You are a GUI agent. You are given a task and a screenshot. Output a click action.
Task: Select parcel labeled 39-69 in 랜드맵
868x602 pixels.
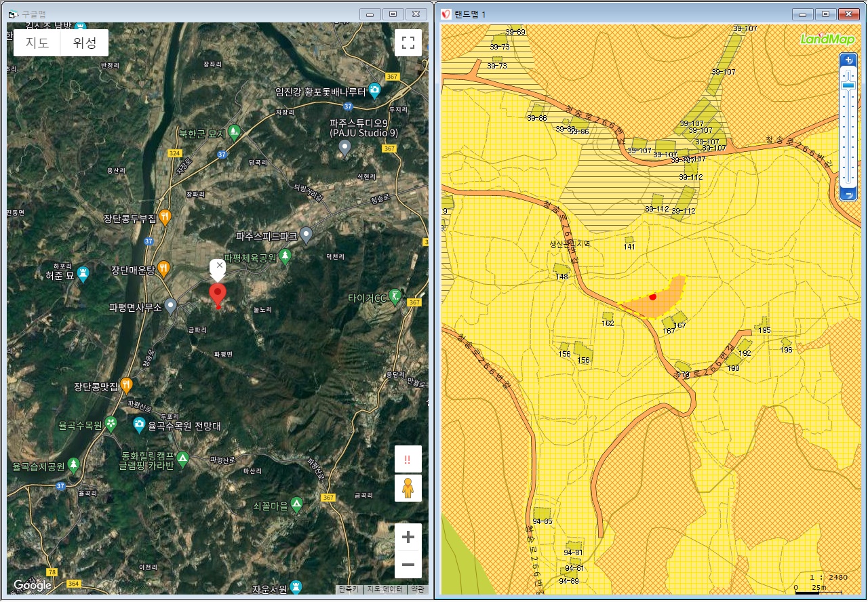pos(516,32)
